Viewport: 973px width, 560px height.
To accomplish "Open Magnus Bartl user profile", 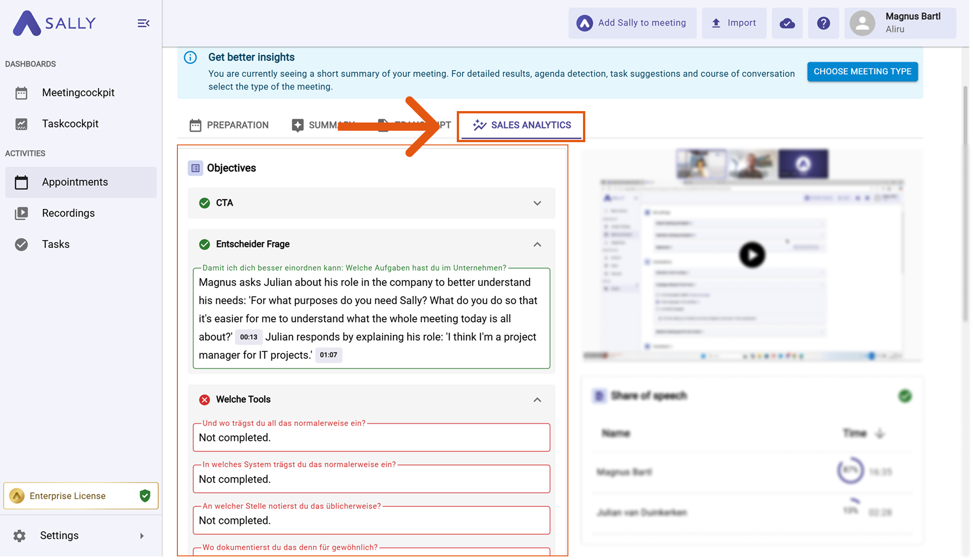I will pos(900,23).
